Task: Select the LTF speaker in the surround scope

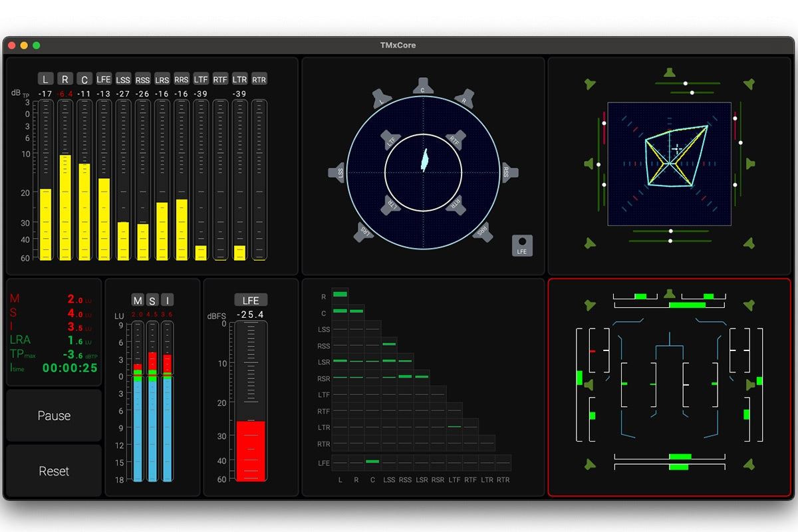Action: tap(392, 140)
